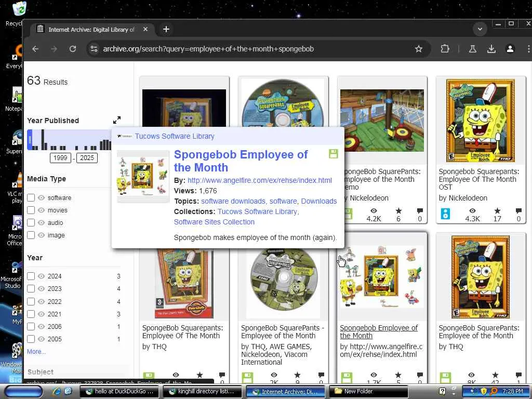Check the movies media type checkbox
The height and width of the screenshot is (399, 532).
pyautogui.click(x=31, y=210)
